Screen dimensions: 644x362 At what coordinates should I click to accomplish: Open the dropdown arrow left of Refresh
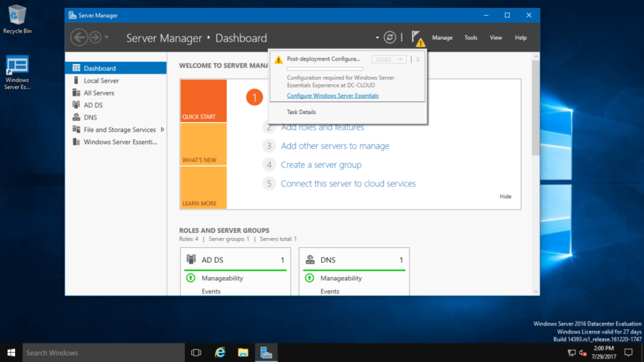[377, 38]
